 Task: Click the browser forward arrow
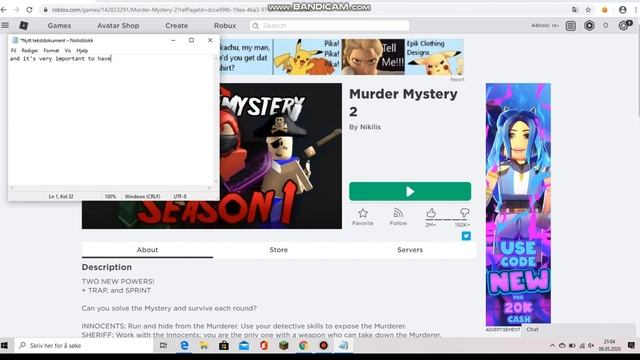click(x=16, y=9)
